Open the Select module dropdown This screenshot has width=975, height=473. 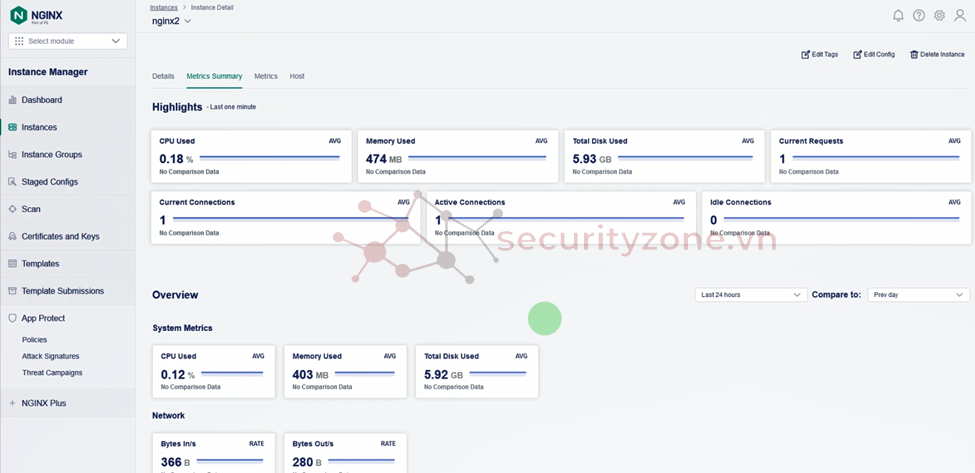point(68,41)
